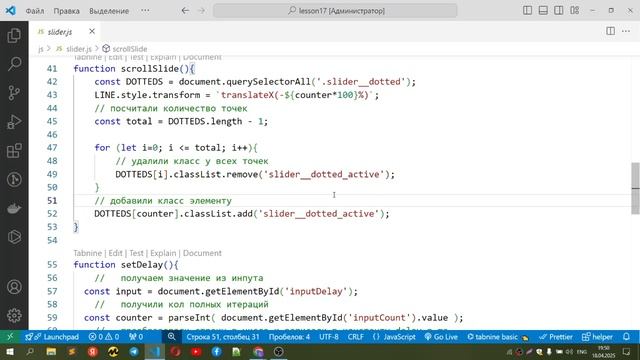Open the Tabnine hexagon icon in activity bar
640x360 pixels.
pos(14,237)
